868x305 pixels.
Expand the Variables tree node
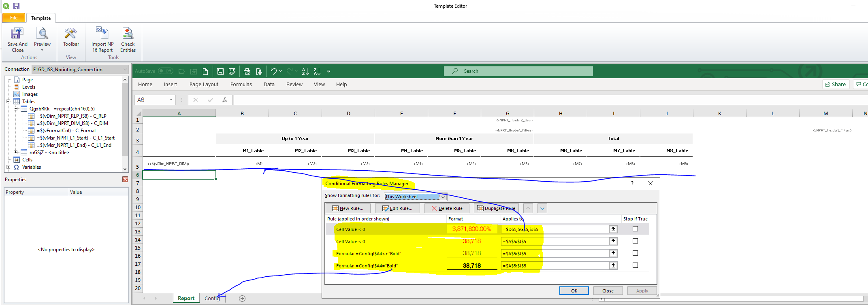pyautogui.click(x=8, y=167)
